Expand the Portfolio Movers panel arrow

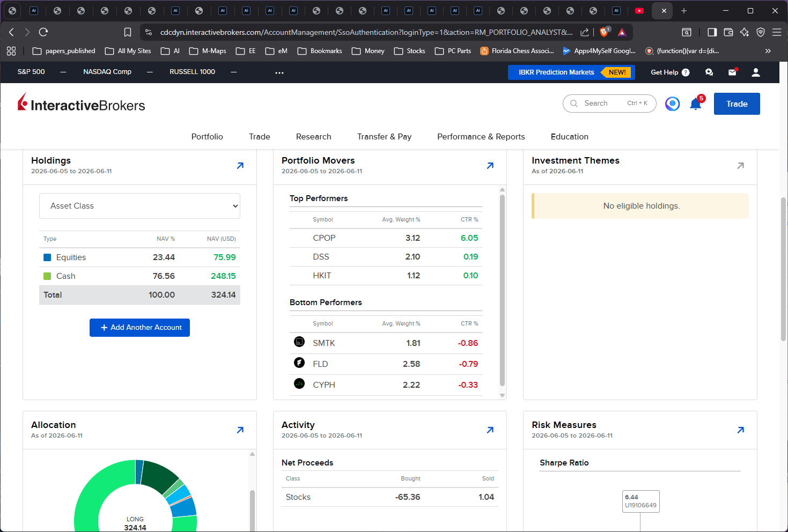tap(490, 166)
